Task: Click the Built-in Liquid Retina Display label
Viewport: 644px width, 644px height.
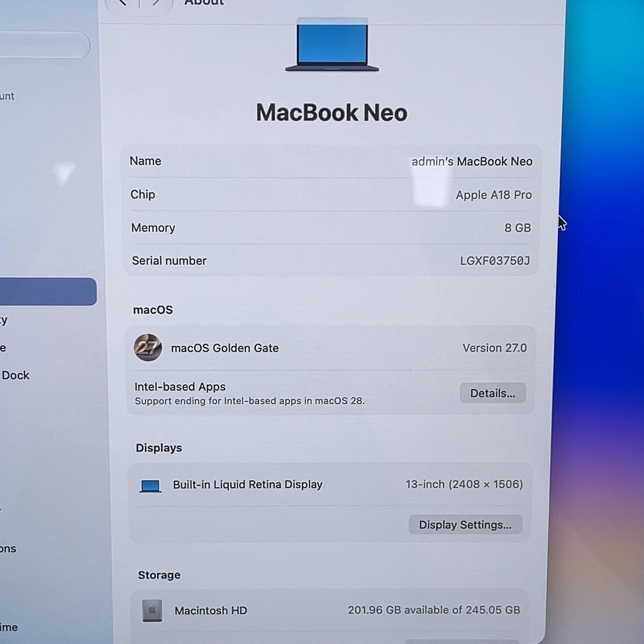Action: [247, 484]
